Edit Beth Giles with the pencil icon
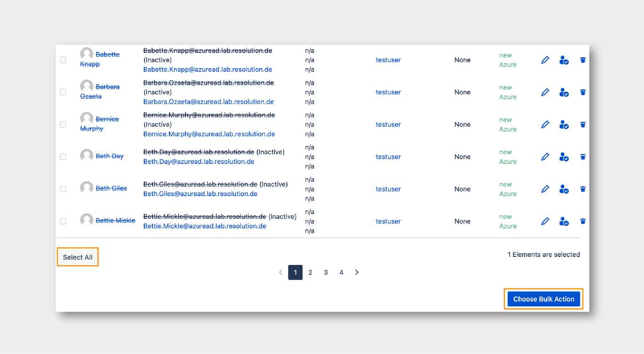 coord(545,189)
